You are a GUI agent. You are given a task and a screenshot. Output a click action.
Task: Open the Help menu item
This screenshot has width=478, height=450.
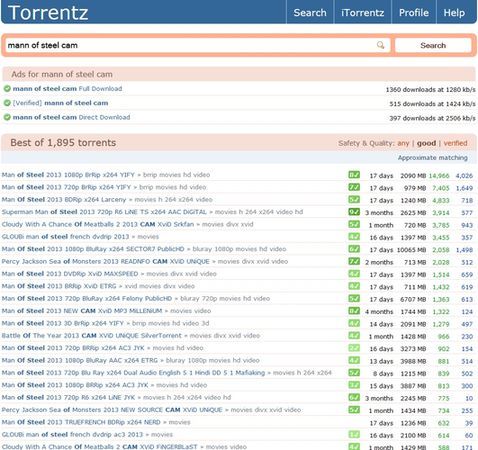(x=454, y=12)
